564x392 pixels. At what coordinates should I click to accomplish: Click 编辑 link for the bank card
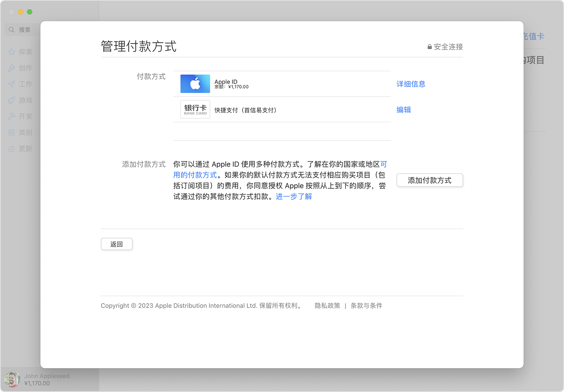click(x=404, y=110)
